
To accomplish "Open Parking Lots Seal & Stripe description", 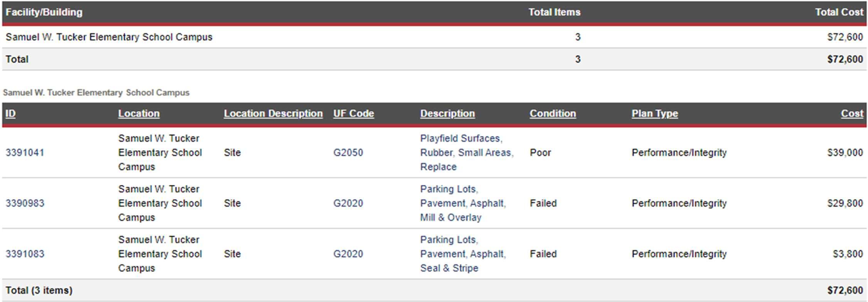I will [x=463, y=254].
